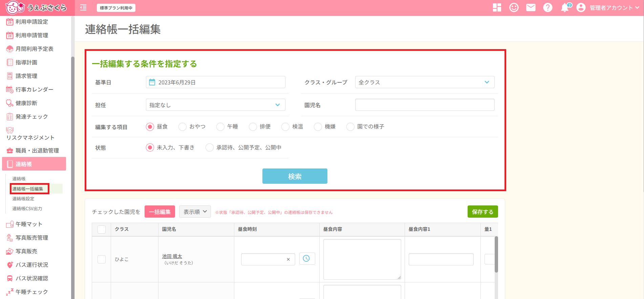Click the smiley face icon in header
Screen dimensions: 644x299
(x=514, y=7)
